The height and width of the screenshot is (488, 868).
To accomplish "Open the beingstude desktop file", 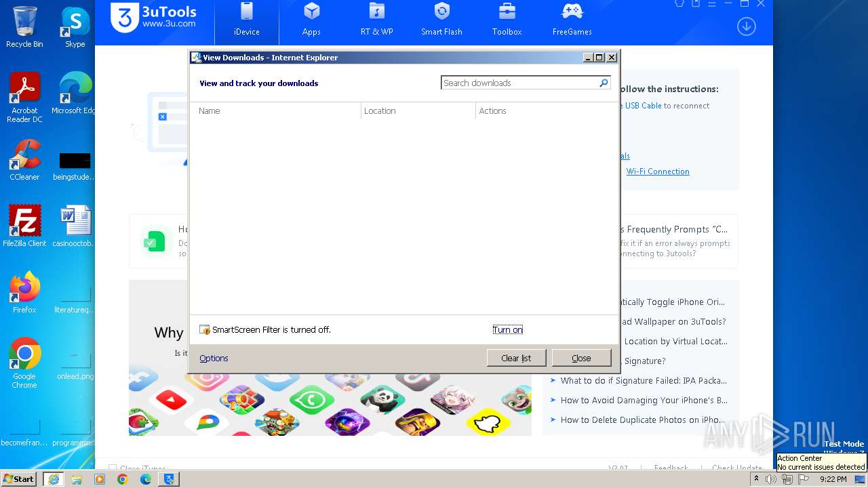I will click(x=75, y=166).
